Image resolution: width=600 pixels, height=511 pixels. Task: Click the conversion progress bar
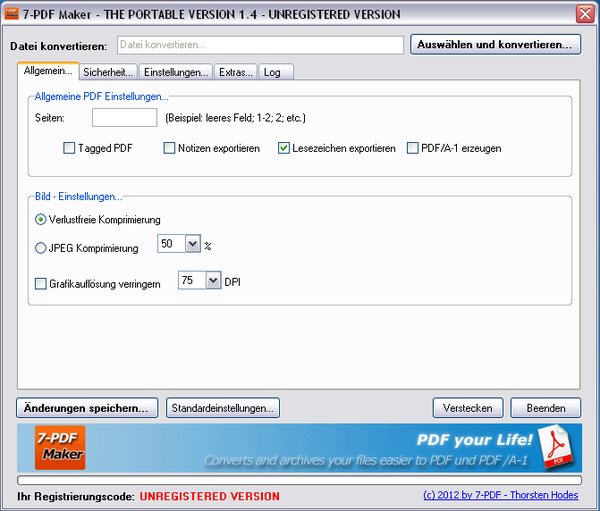point(299,480)
